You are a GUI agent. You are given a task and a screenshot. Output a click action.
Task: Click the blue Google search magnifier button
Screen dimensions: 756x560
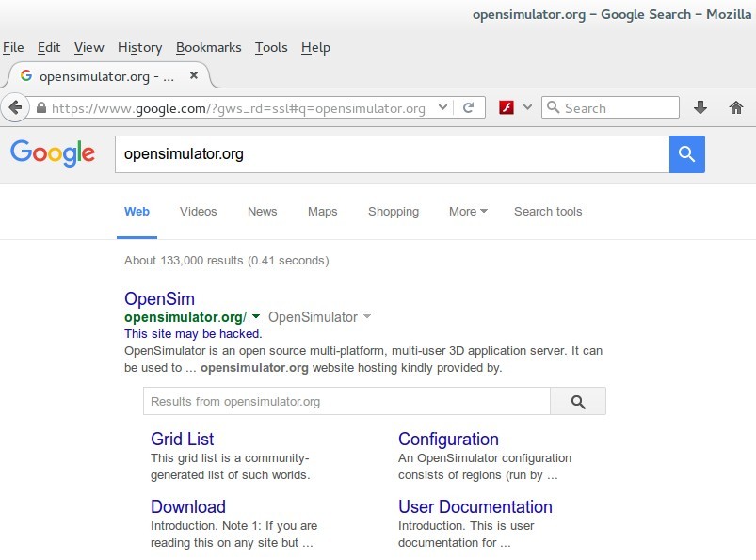(x=686, y=154)
